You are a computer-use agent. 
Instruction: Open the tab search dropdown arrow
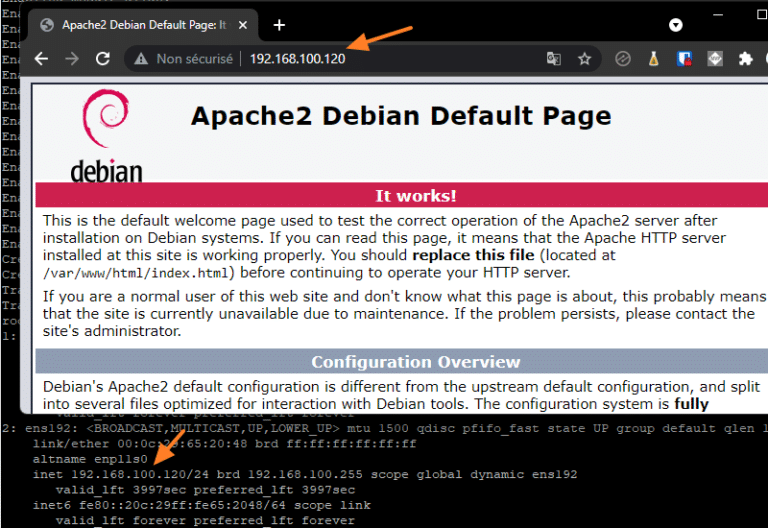point(676,24)
